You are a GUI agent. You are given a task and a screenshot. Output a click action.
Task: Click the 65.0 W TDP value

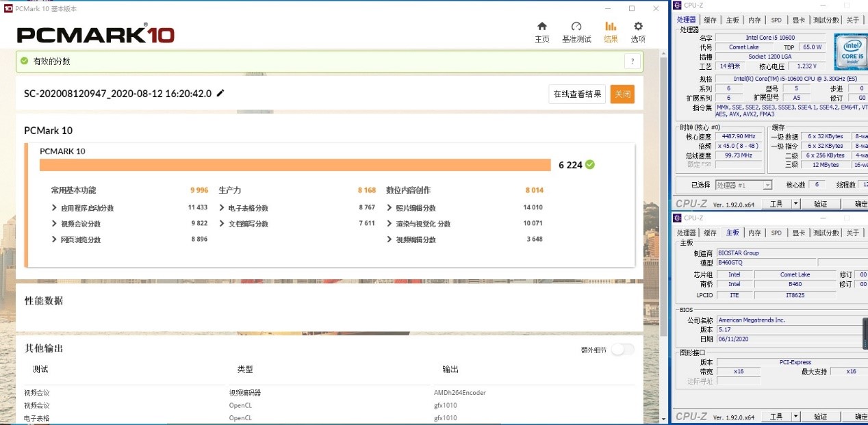click(x=812, y=47)
